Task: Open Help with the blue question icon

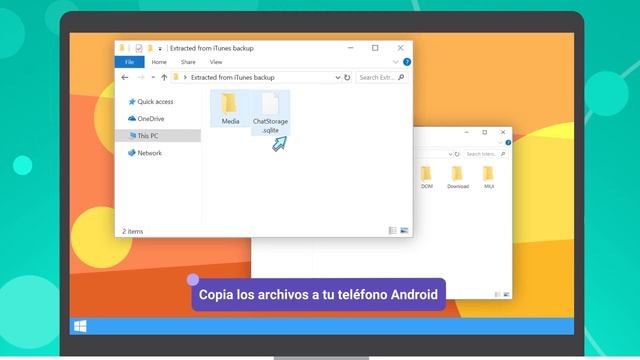Action: pos(407,62)
